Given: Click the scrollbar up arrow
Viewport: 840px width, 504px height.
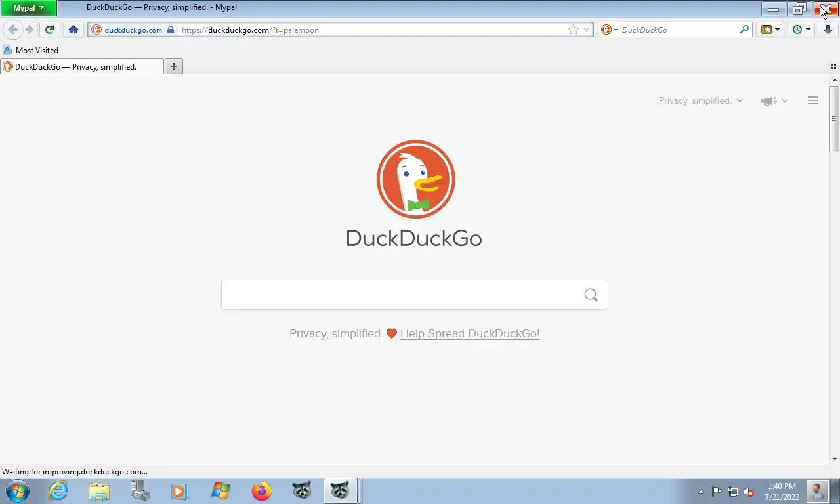Looking at the screenshot, I should [x=835, y=79].
